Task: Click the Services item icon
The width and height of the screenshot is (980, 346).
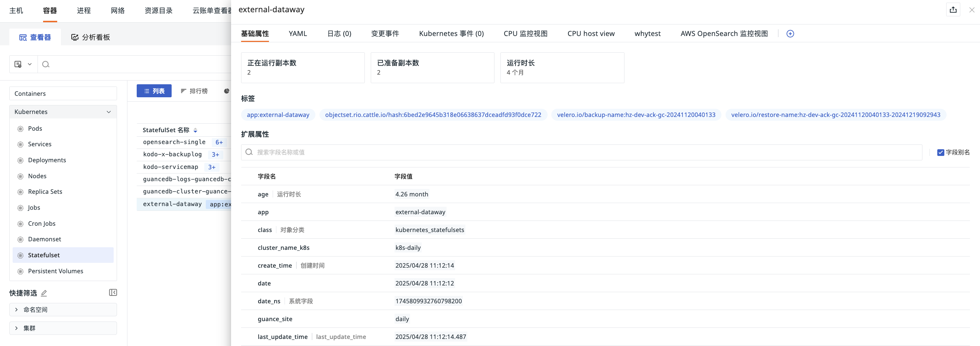Action: [x=20, y=144]
